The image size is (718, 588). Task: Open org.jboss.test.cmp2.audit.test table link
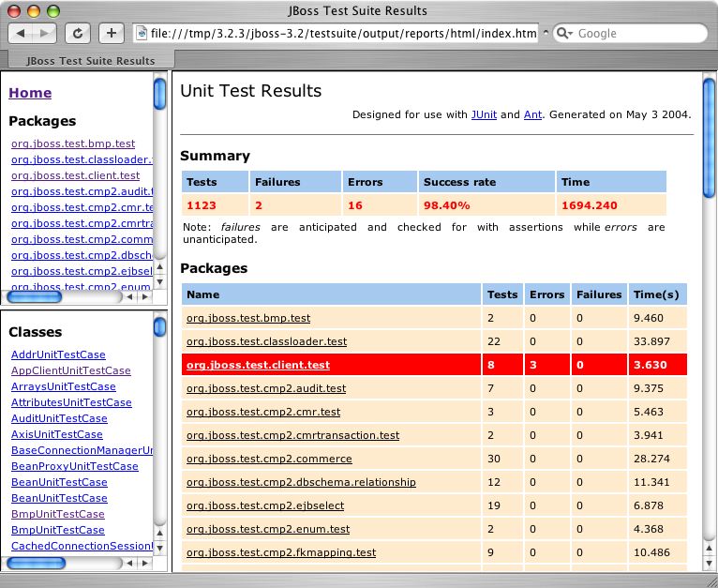coord(266,388)
